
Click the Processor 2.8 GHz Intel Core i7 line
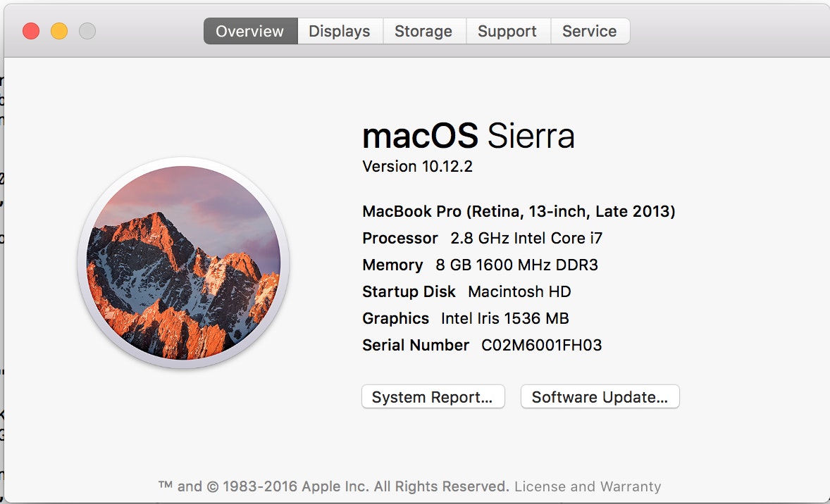[x=482, y=238]
